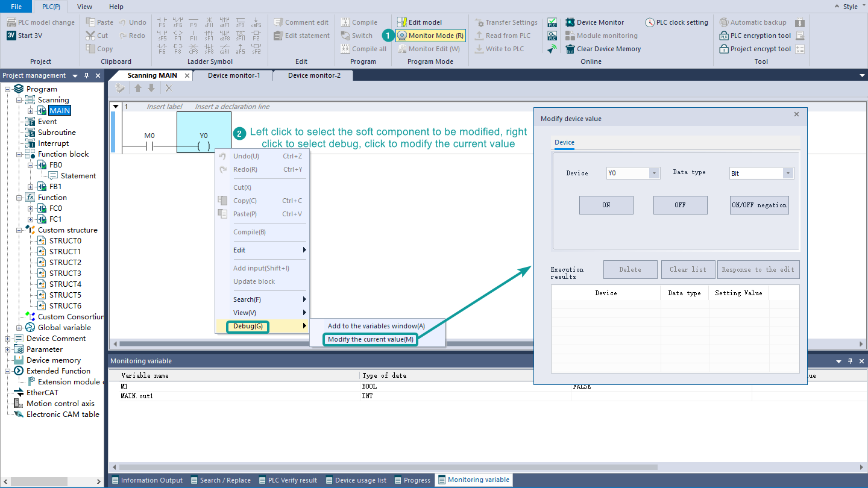
Task: Select STRUCT3 in Custom structure
Action: click(x=65, y=273)
